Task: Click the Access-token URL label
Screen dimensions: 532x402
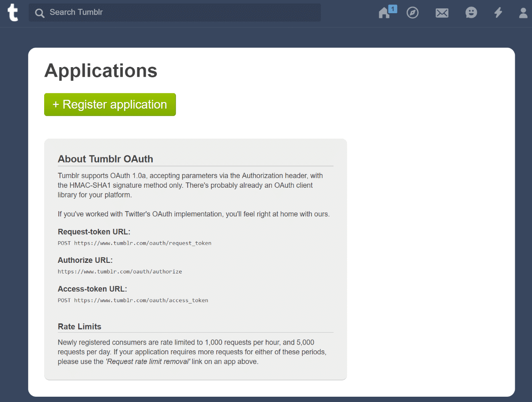Action: pyautogui.click(x=92, y=289)
